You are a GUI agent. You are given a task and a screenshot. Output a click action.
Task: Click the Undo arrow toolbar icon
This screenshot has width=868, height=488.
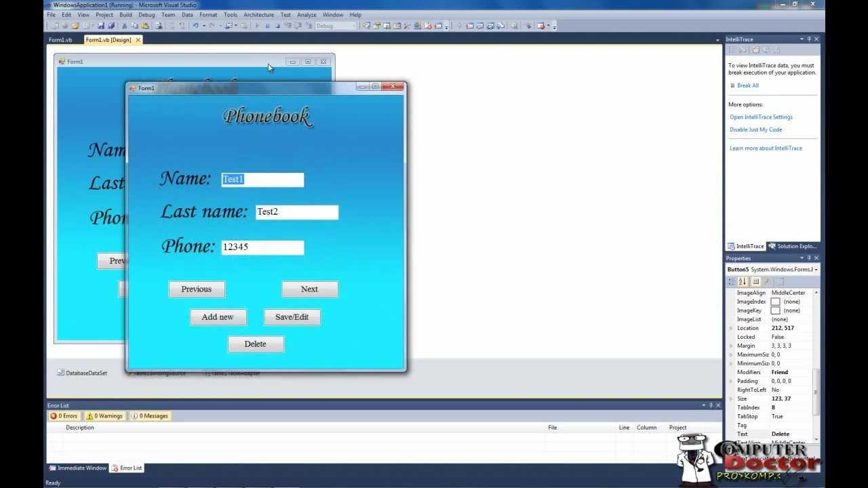tap(195, 26)
